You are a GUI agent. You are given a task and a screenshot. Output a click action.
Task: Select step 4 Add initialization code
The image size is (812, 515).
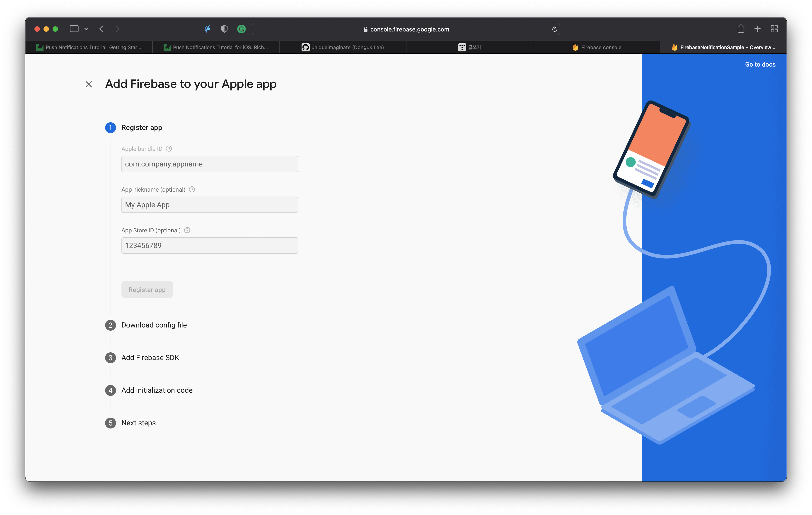(x=157, y=390)
